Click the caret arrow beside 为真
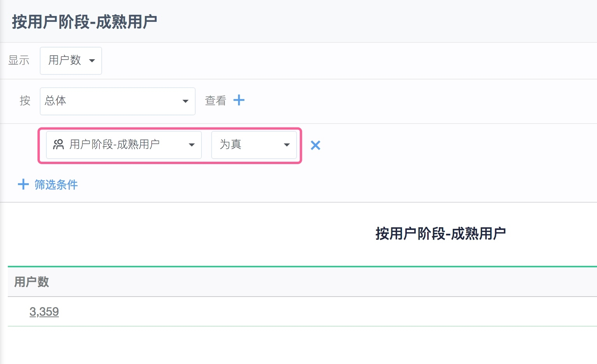 pos(287,145)
